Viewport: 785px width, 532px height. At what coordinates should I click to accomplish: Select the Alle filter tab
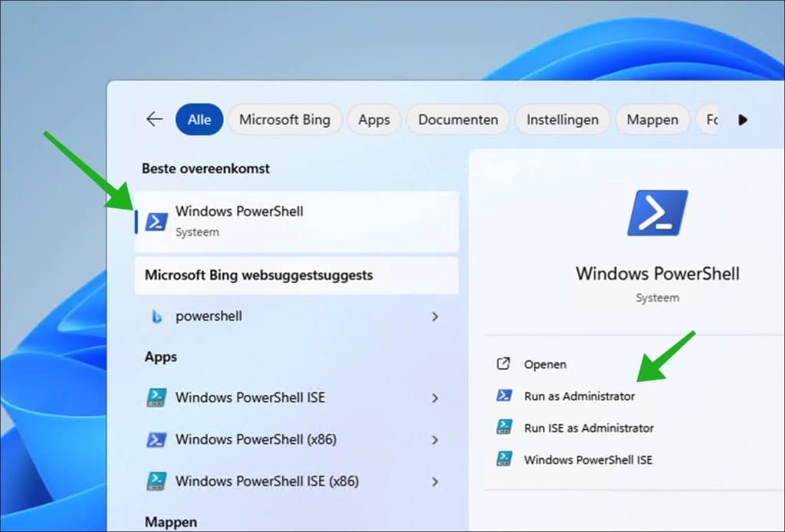tap(199, 120)
